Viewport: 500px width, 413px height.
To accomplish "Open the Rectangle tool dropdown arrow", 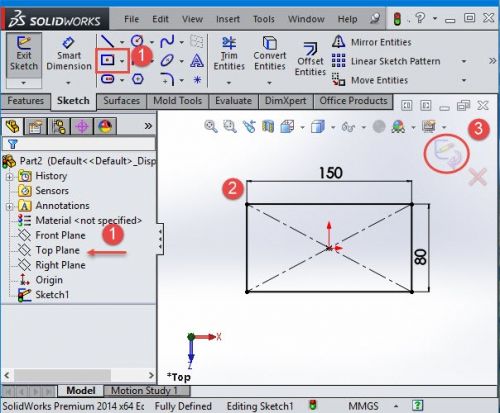I will pyautogui.click(x=122, y=61).
